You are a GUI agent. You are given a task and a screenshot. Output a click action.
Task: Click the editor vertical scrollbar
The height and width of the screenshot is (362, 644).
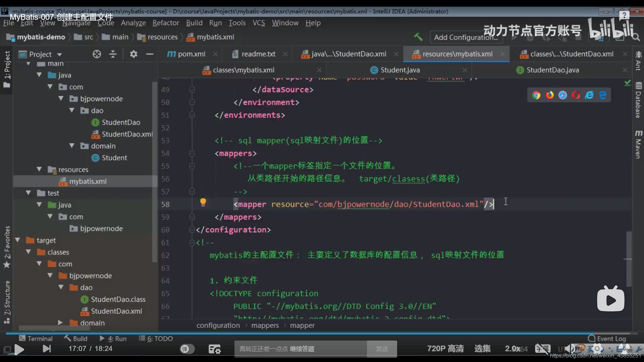tap(629, 259)
